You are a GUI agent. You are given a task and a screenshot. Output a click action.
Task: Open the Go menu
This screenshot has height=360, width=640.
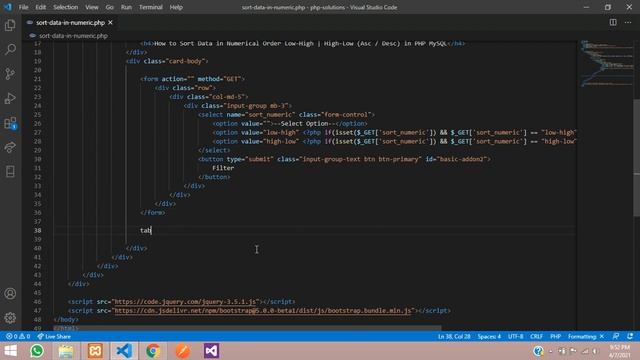point(109,7)
